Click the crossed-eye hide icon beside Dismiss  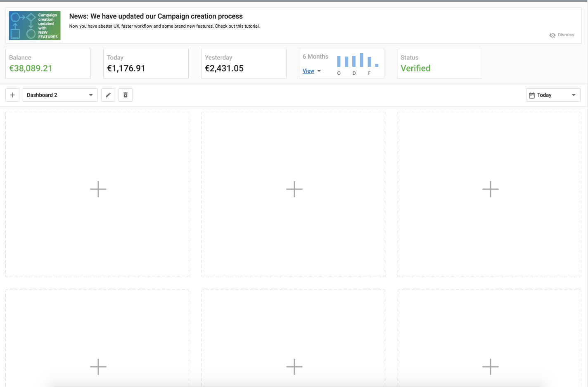[552, 35]
